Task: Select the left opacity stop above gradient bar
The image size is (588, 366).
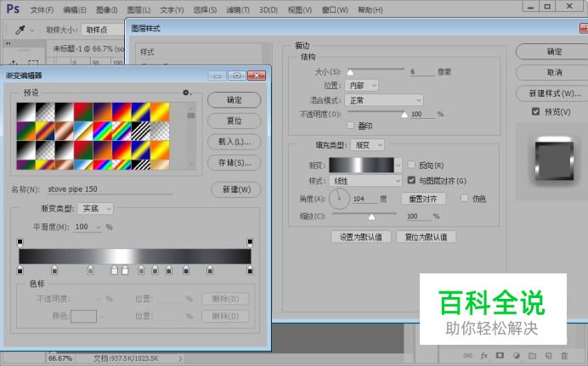Action: pyautogui.click(x=20, y=242)
